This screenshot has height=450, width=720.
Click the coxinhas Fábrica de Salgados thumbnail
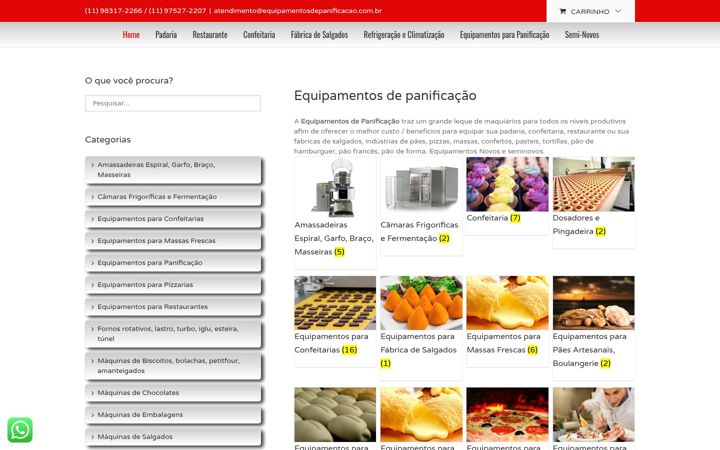[x=421, y=303]
